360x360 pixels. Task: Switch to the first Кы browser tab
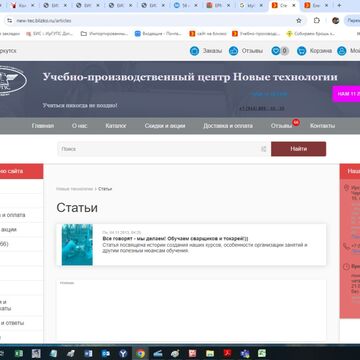click(x=22, y=5)
